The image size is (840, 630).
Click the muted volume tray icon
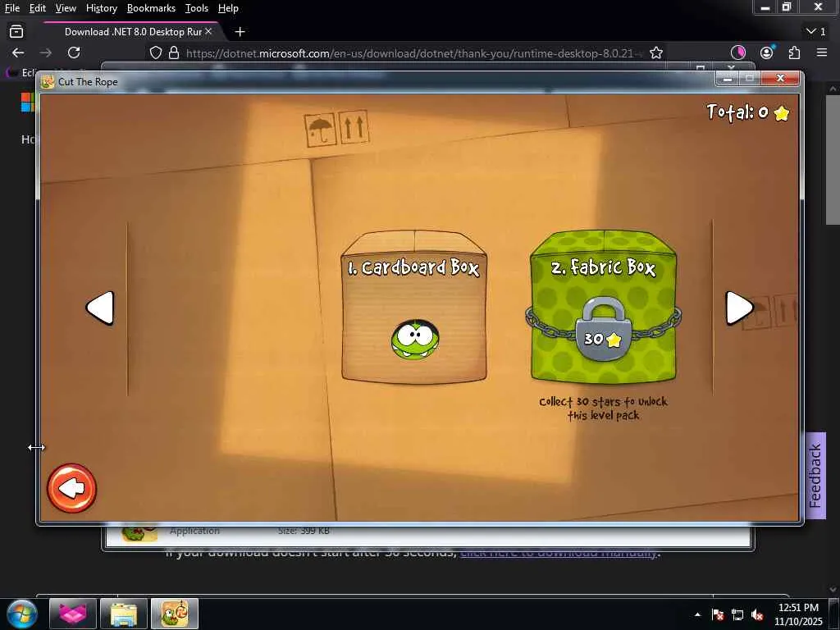(x=757, y=614)
